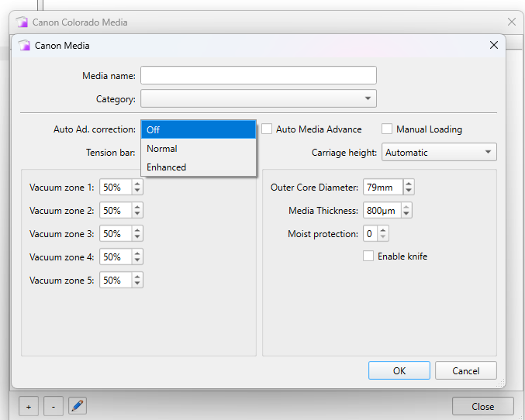Open the Carriage height dropdown

pyautogui.click(x=439, y=153)
